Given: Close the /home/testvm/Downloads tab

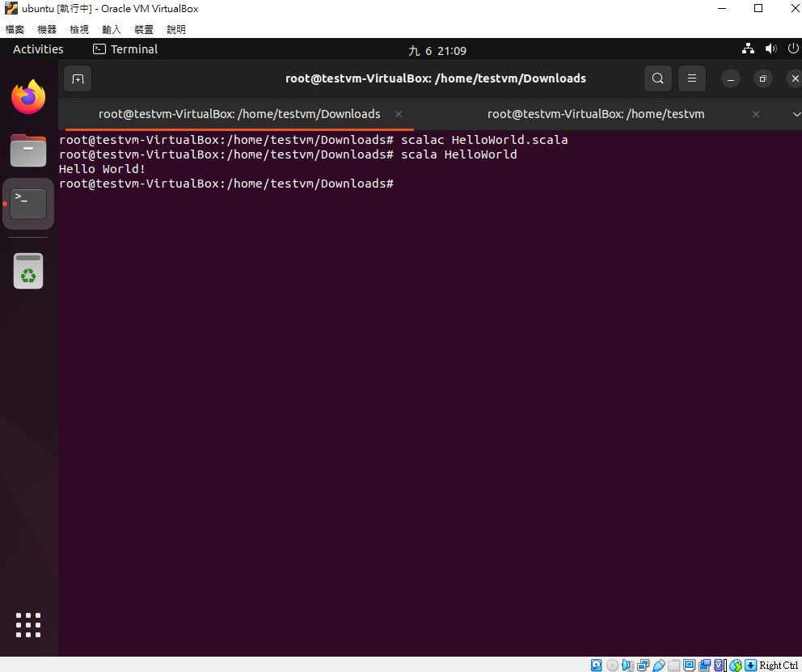Looking at the screenshot, I should coord(399,114).
